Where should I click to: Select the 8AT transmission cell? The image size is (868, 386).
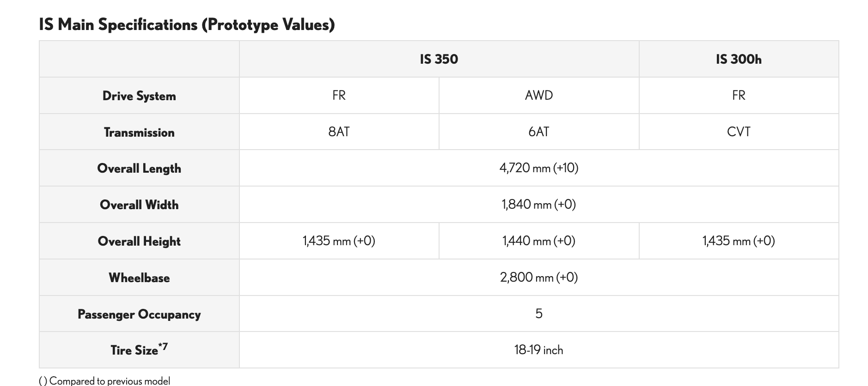(339, 132)
